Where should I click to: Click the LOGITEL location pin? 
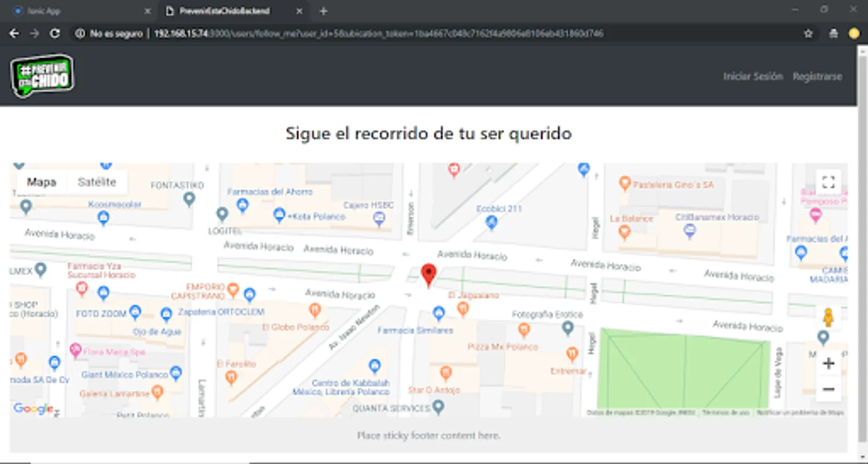222,214
